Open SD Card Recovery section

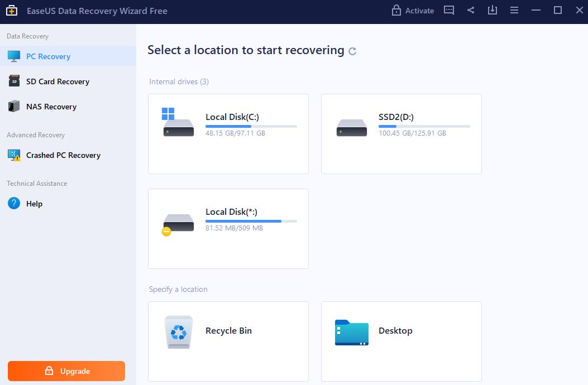coord(68,81)
